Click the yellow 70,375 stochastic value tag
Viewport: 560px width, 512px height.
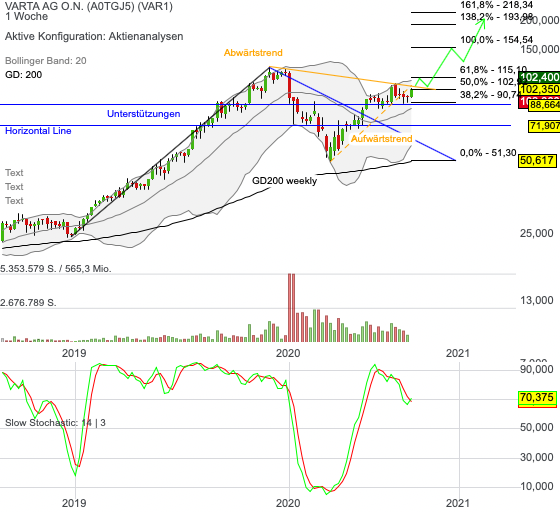(537, 398)
